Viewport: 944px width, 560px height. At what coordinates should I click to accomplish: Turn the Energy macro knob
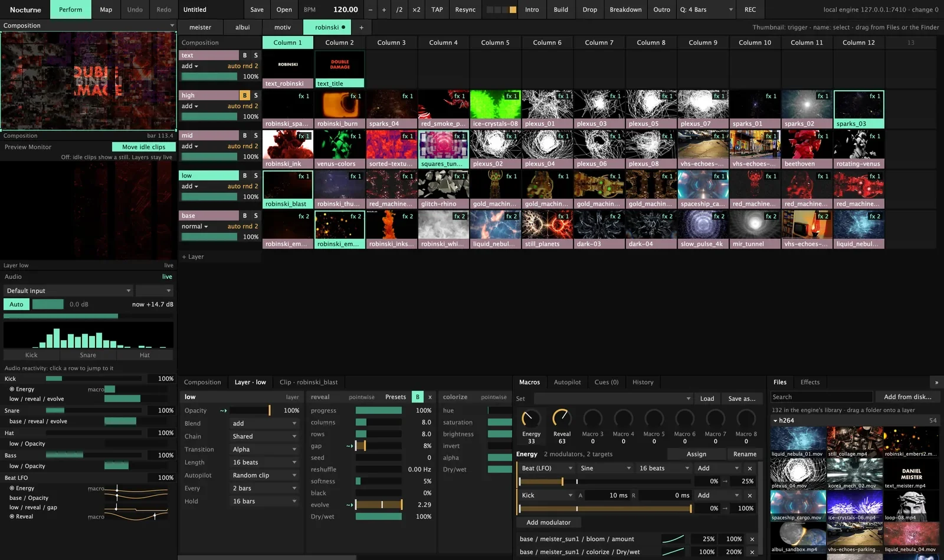531,419
